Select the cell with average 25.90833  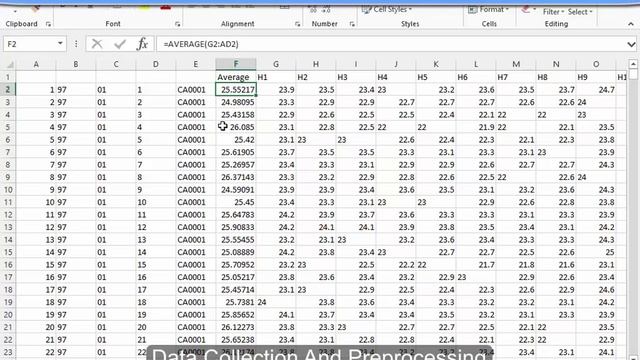pyautogui.click(x=236, y=227)
